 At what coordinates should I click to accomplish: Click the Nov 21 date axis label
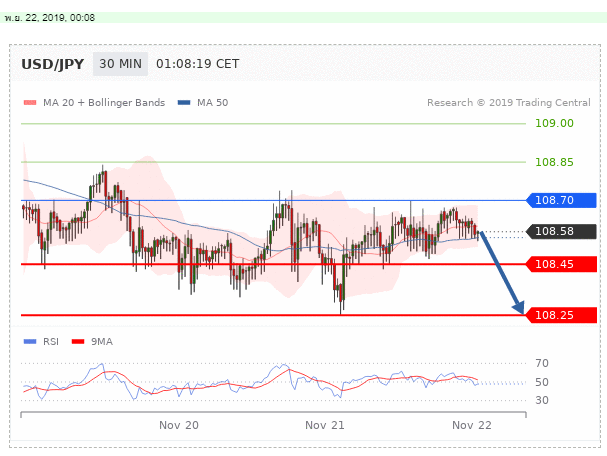pos(325,425)
